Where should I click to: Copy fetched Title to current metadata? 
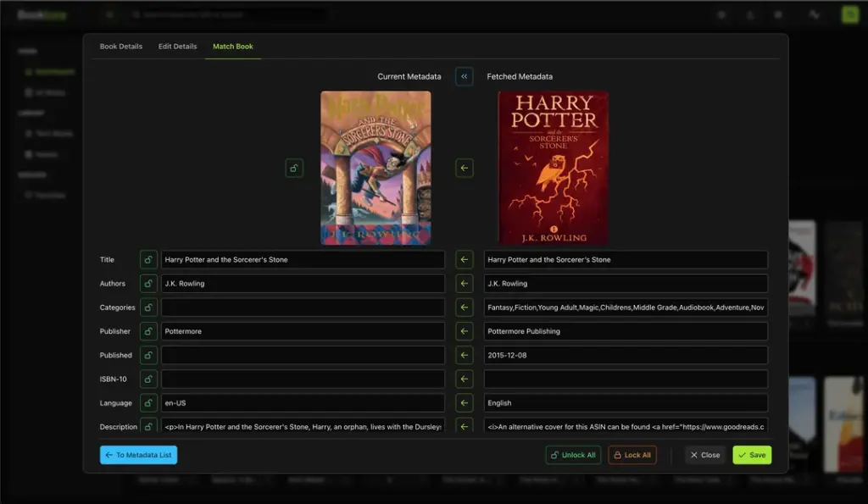click(464, 259)
